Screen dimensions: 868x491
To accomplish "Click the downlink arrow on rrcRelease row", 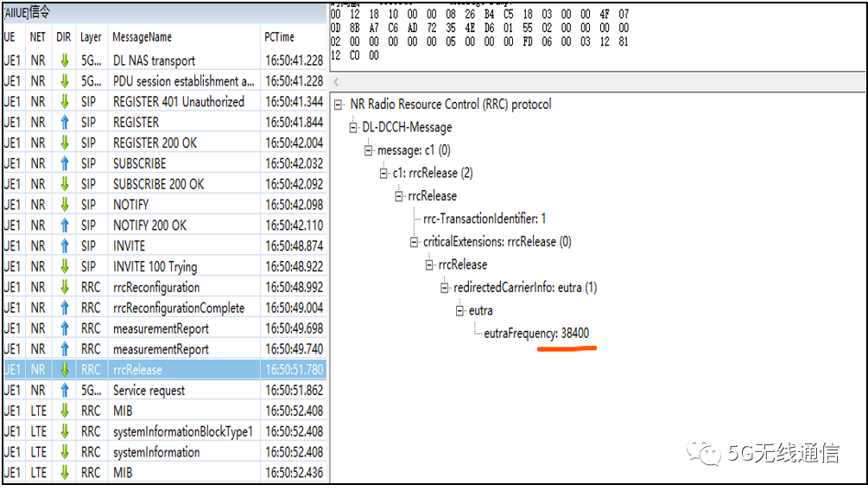I will click(x=65, y=370).
